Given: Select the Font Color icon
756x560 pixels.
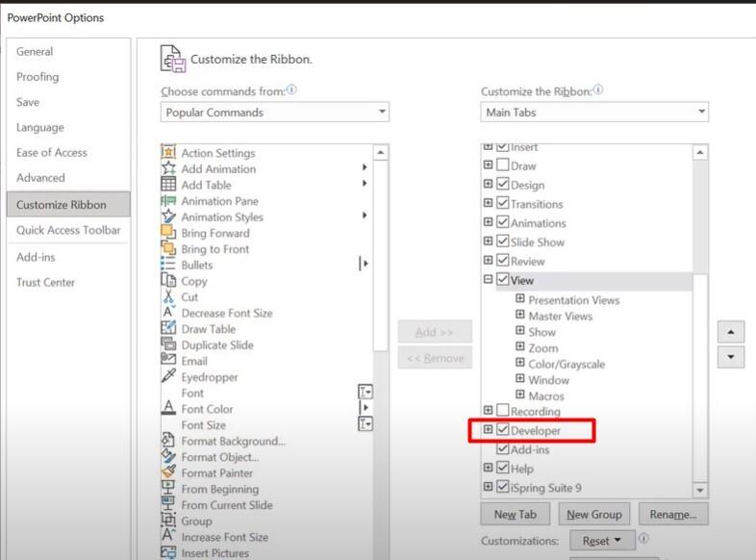Looking at the screenshot, I should (x=168, y=408).
